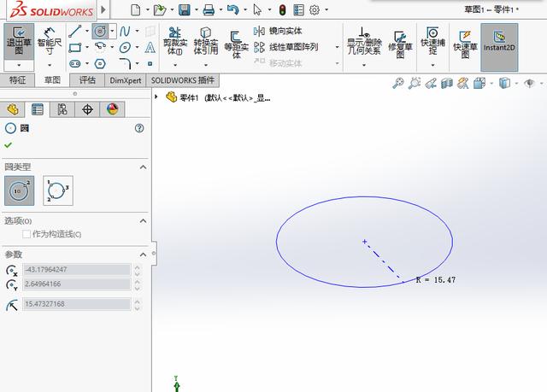The image size is (547, 392).
Task: Switch to the 评估 ribbon tab
Action: coord(87,80)
